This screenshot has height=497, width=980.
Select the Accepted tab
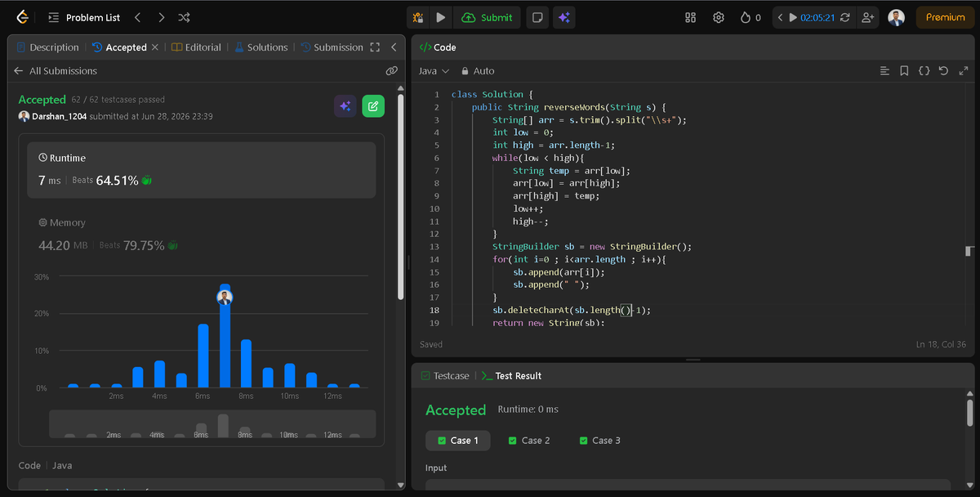119,47
